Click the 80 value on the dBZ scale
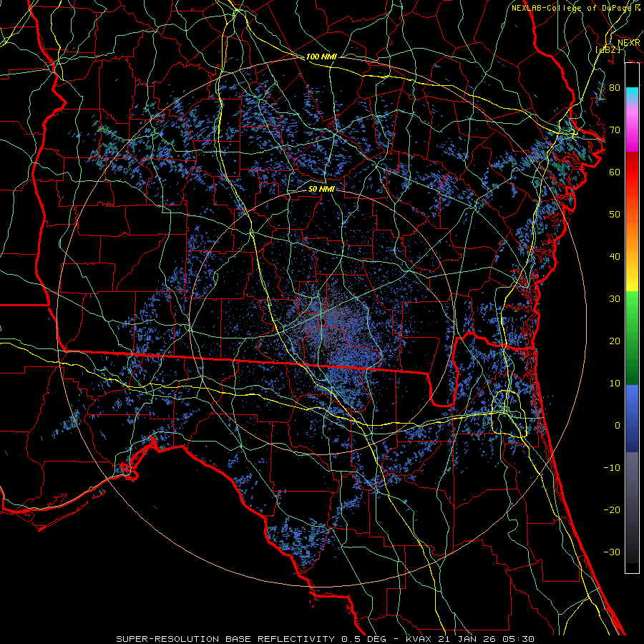This screenshot has height=644, width=644. pos(615,88)
